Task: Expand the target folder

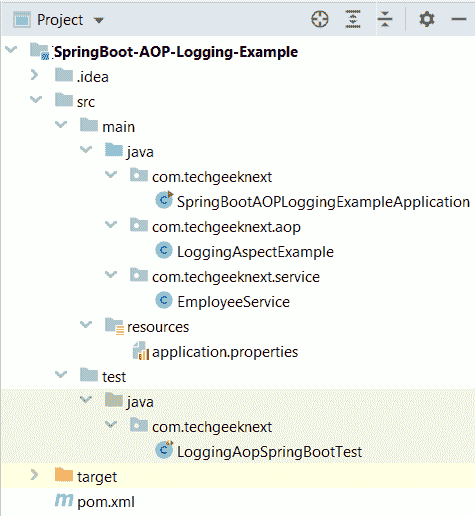Action: tap(34, 475)
